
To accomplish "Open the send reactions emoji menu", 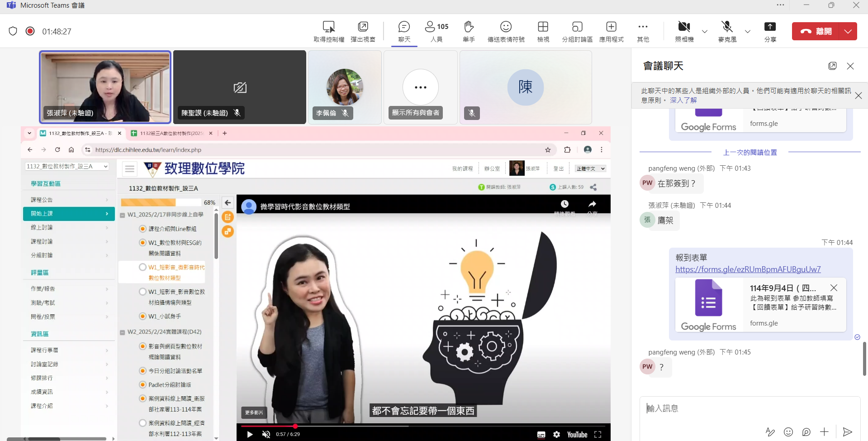I will point(506,31).
